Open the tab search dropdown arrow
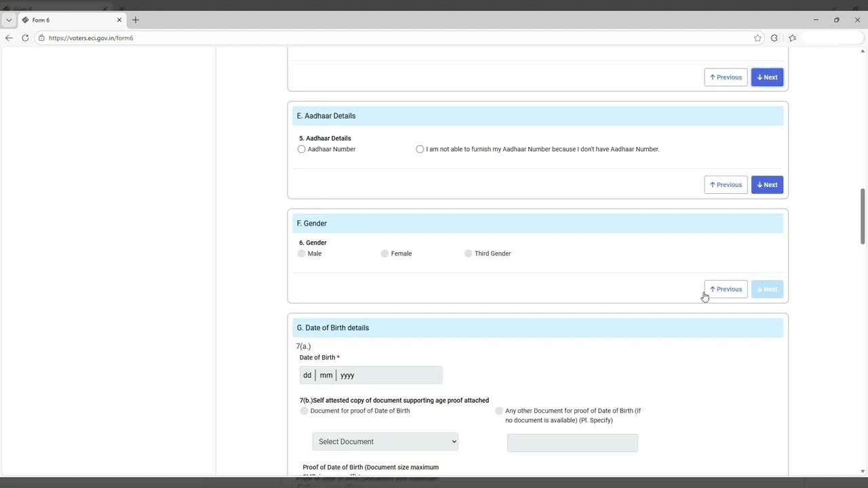Viewport: 868px width, 488px height. click(9, 20)
